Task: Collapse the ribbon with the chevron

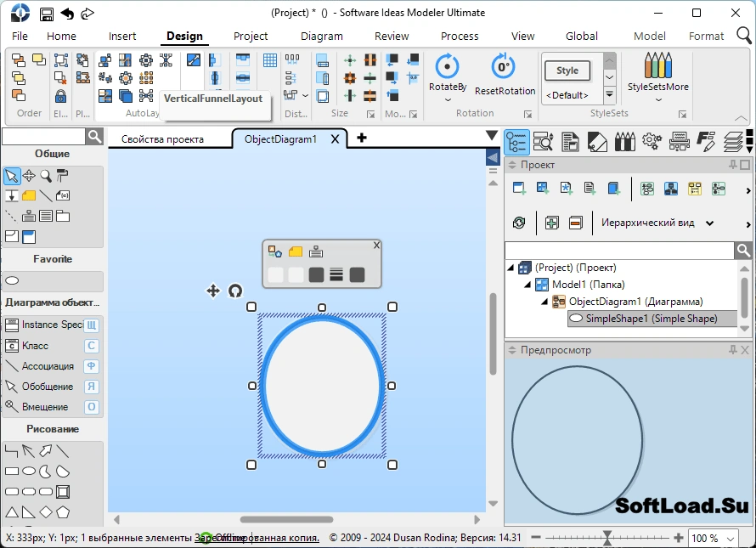Action: (x=741, y=118)
